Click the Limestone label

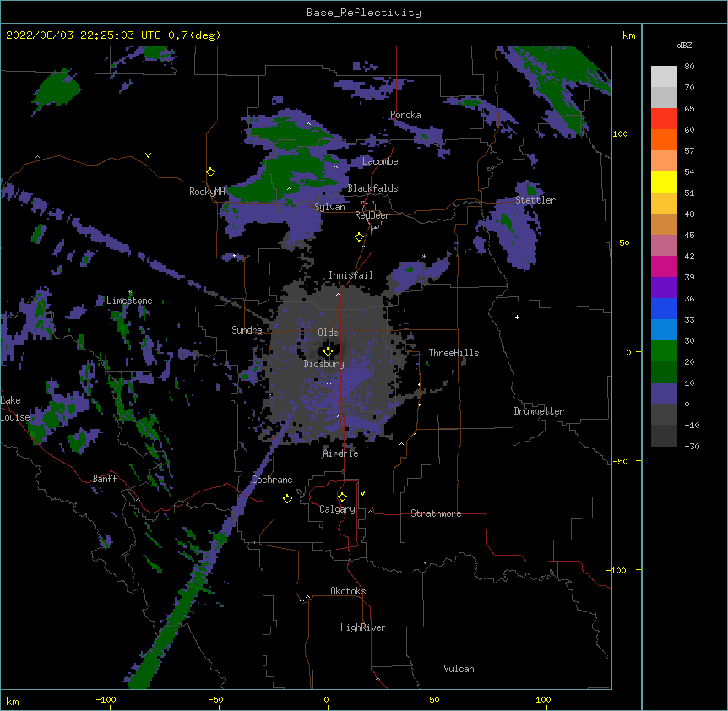tap(129, 301)
